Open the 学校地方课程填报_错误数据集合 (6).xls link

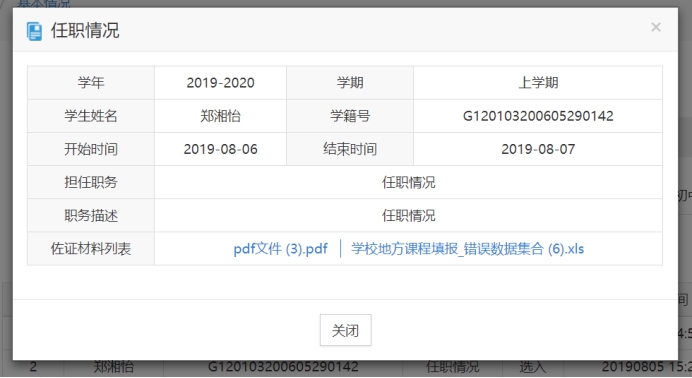[x=467, y=249]
